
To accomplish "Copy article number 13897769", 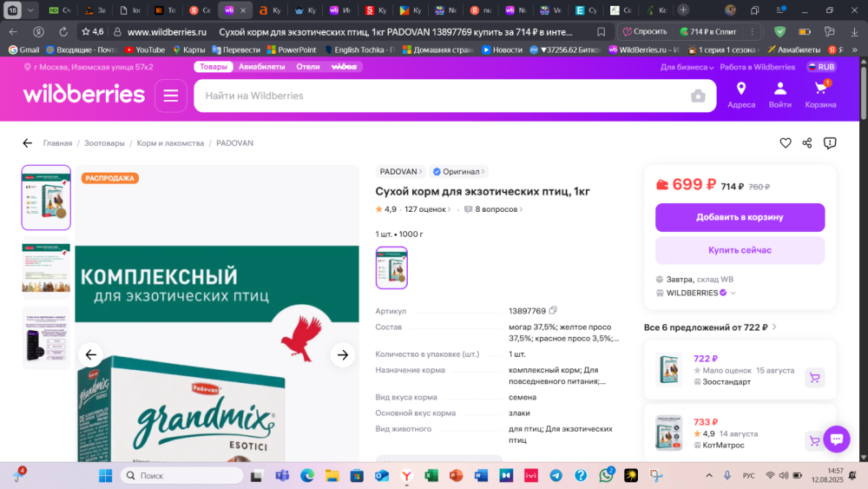I will (x=552, y=311).
